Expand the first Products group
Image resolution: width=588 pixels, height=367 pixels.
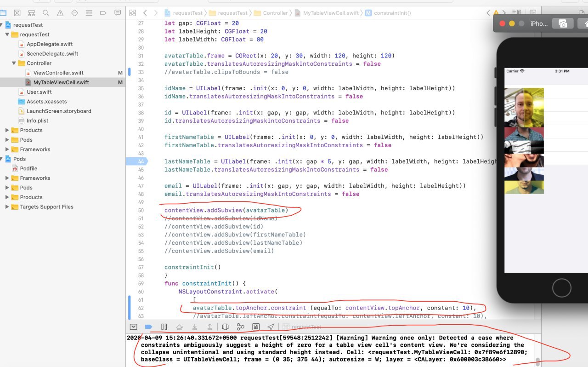coord(7,130)
